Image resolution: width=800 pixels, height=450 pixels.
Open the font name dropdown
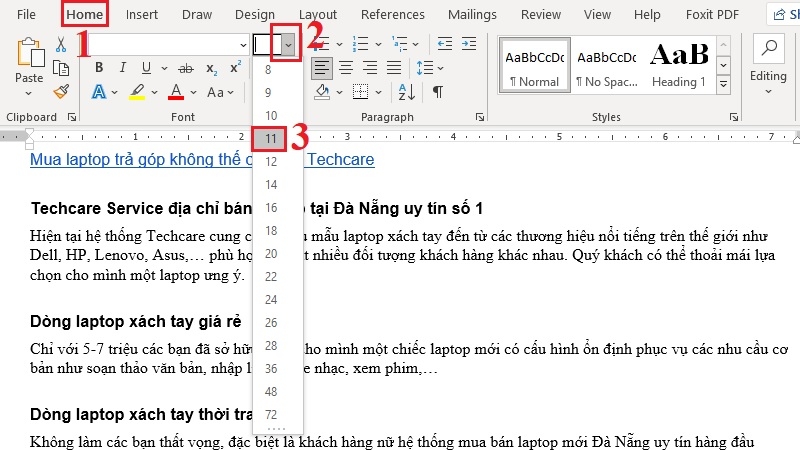(243, 45)
